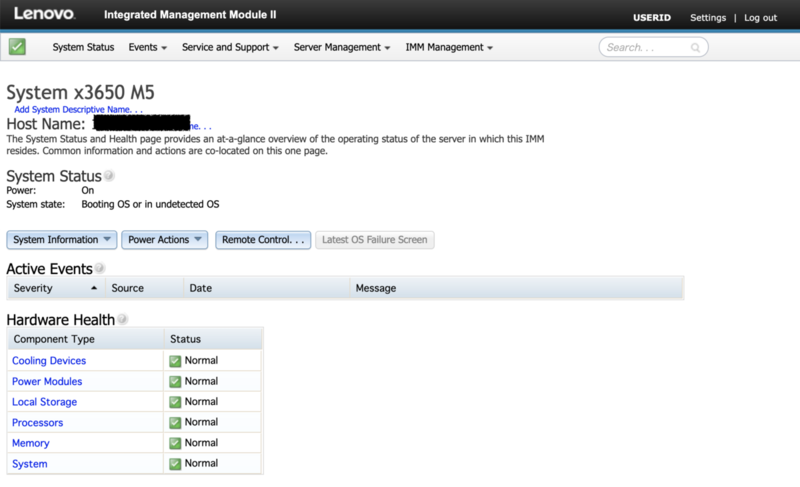
Task: Click the Component Type column header
Action: [85, 339]
